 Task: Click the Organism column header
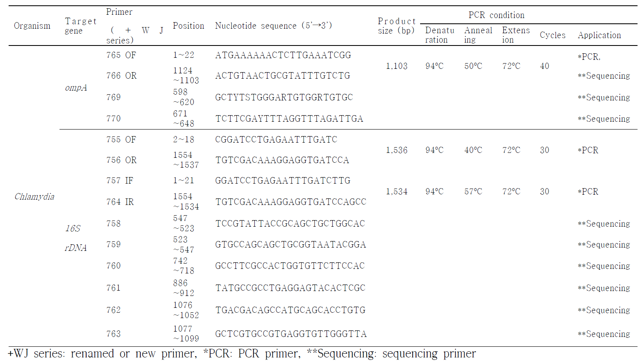[32, 26]
